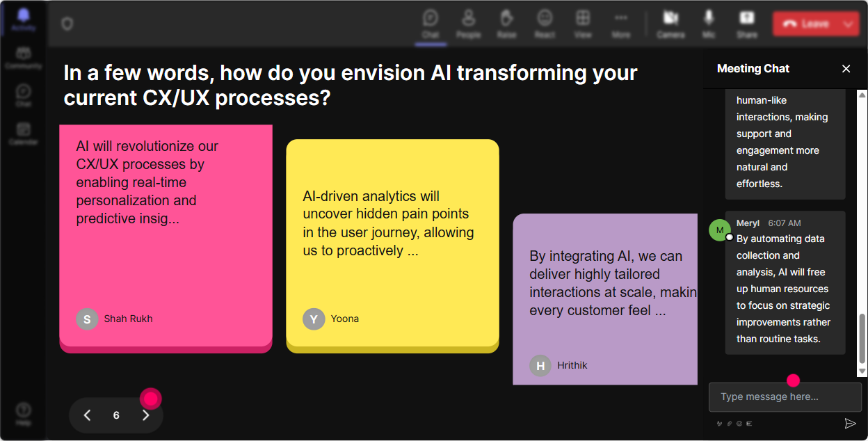Viewport: 868px width, 441px height.
Task: Click the Meeting Chat scrollbar thumb
Action: click(862, 339)
